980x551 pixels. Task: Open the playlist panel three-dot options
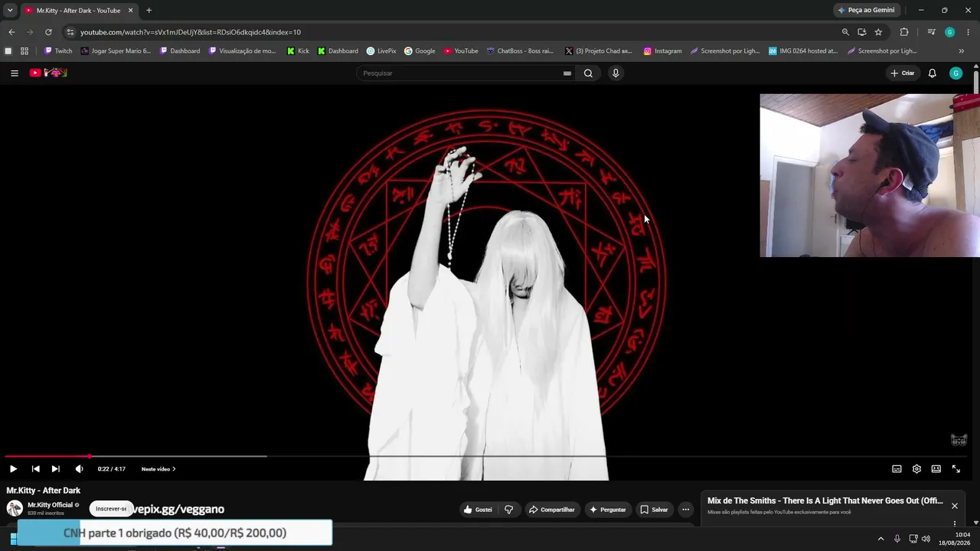pyautogui.click(x=955, y=524)
